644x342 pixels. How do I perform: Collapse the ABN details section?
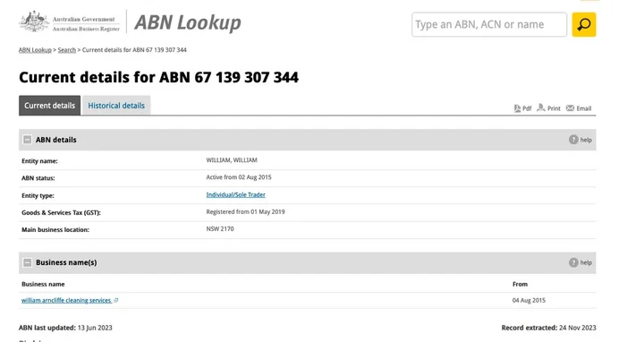[27, 140]
